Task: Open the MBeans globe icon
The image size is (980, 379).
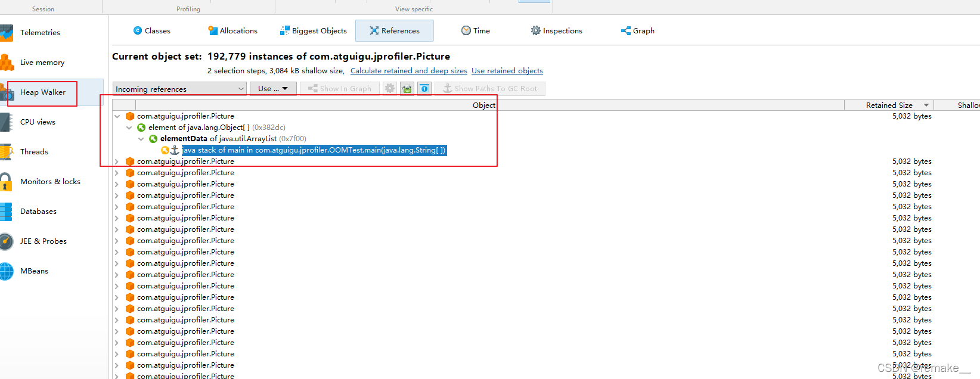Action: point(6,271)
